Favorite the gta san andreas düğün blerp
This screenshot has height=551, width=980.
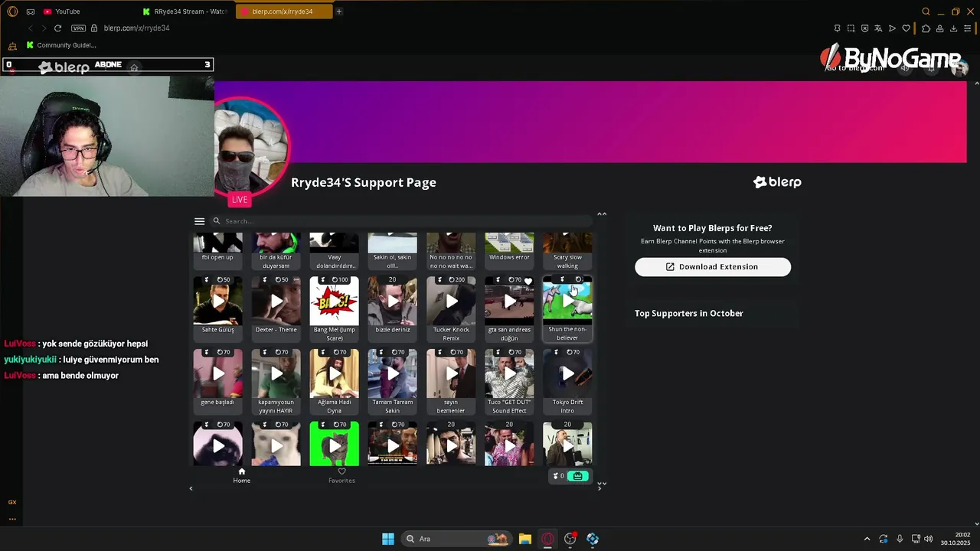click(x=528, y=282)
